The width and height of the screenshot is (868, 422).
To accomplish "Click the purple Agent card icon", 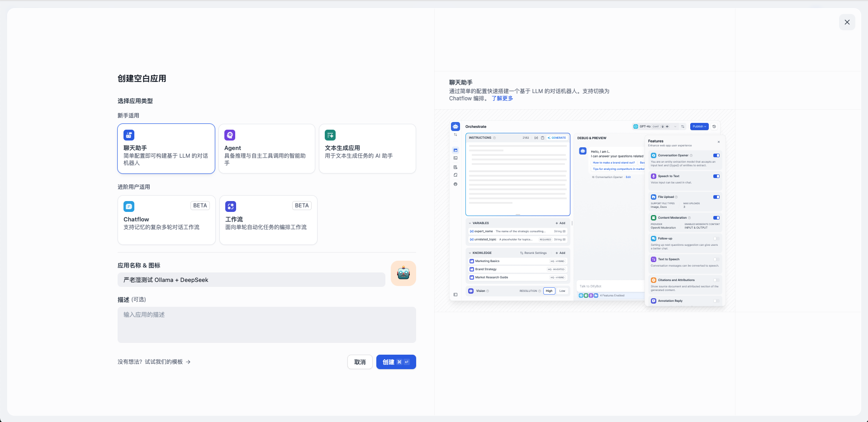I will pos(230,135).
